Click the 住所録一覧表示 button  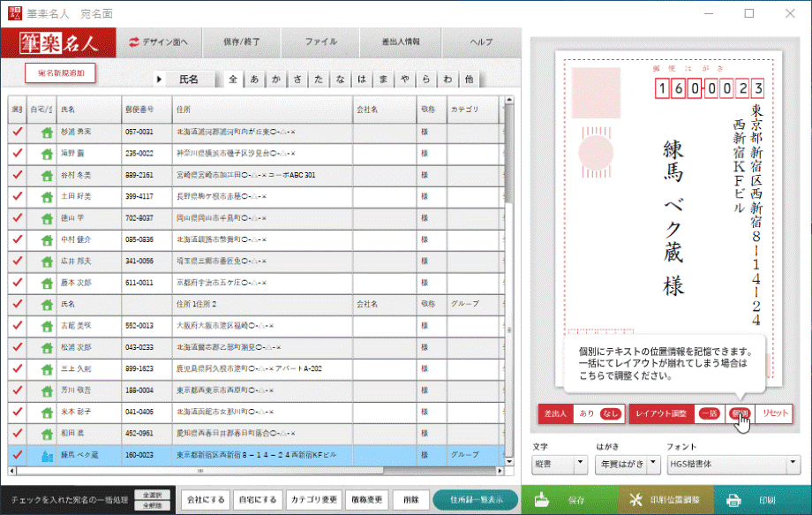click(x=476, y=500)
